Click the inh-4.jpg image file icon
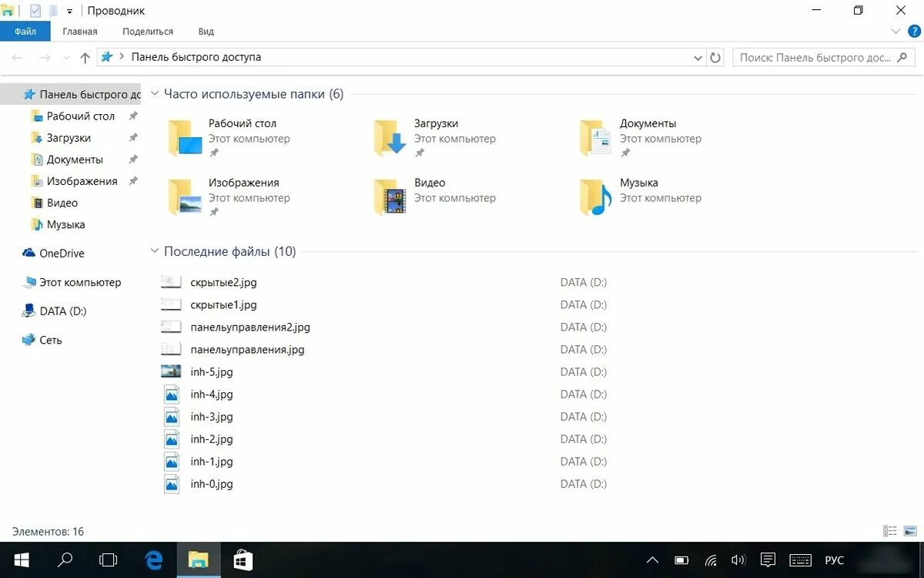Viewport: 924px width, 578px height. [172, 394]
